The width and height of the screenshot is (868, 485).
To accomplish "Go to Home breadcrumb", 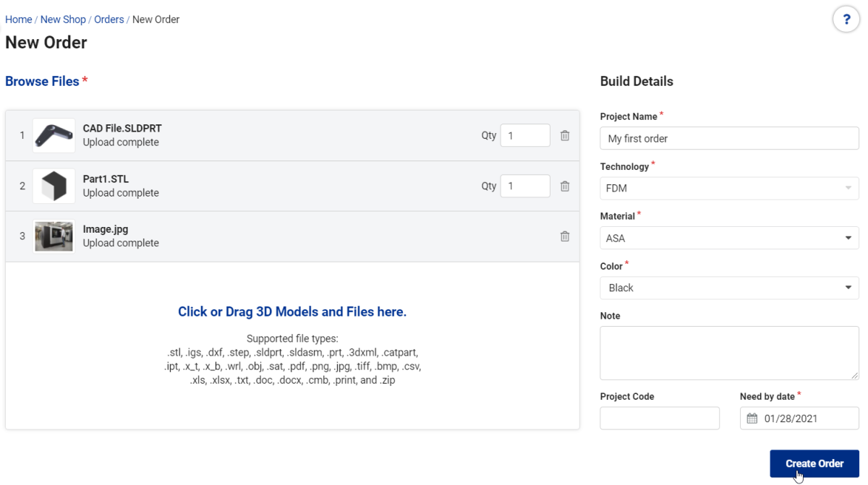I will click(19, 20).
